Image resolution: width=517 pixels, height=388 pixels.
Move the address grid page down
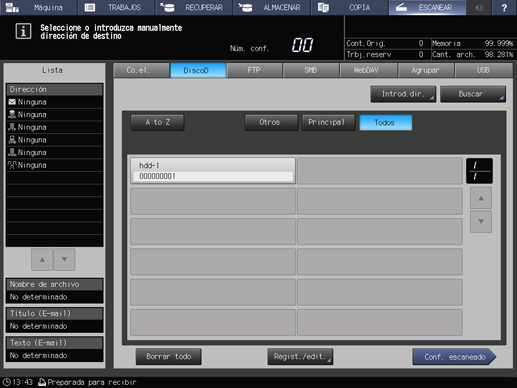481,221
